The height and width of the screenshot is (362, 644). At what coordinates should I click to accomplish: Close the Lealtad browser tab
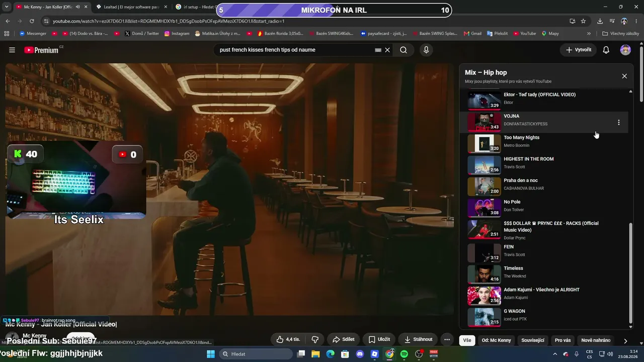(x=165, y=7)
